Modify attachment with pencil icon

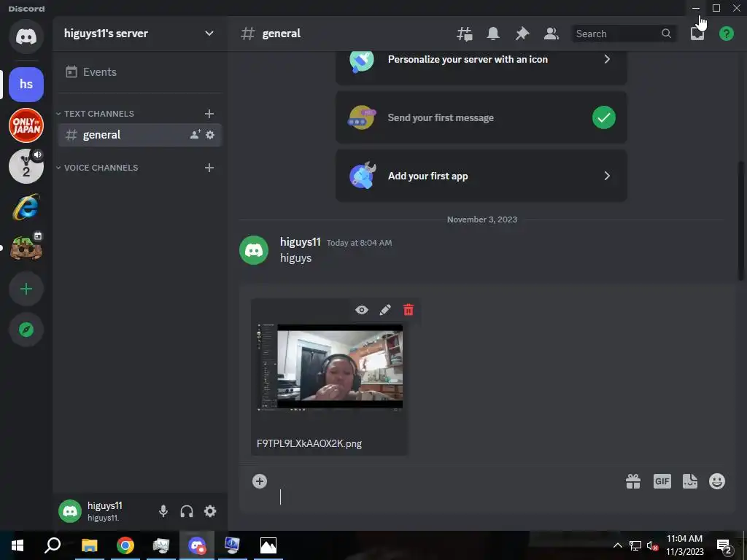(385, 310)
